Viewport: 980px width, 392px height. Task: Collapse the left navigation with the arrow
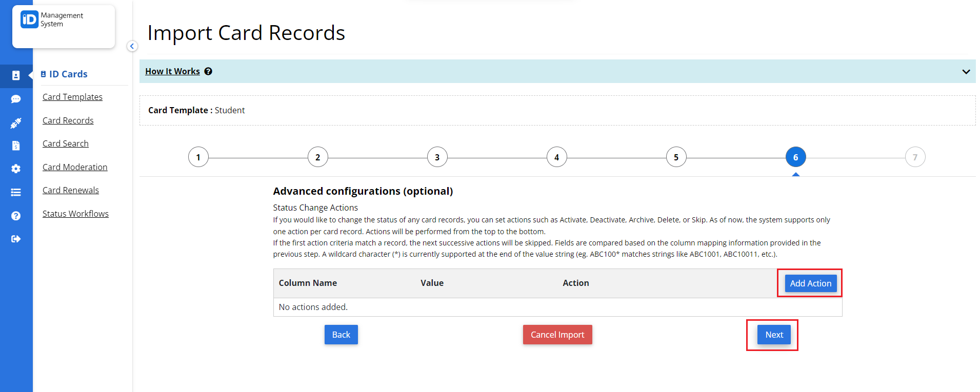(132, 46)
